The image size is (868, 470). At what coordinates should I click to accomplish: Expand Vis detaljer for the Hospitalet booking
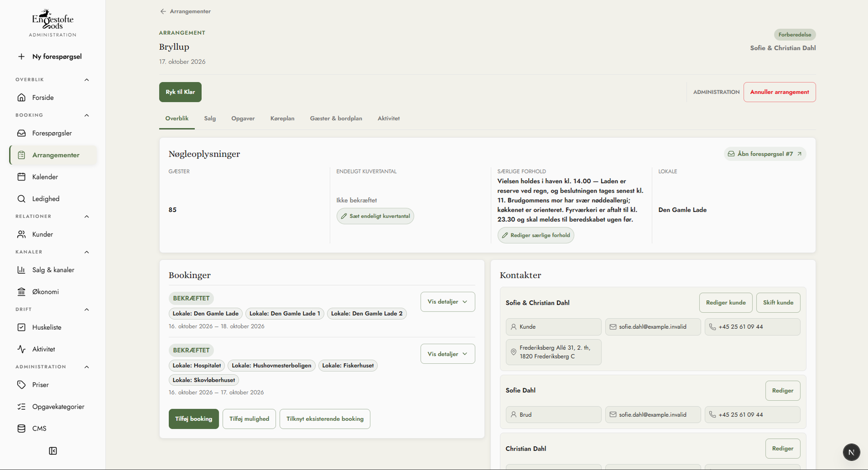coord(448,354)
